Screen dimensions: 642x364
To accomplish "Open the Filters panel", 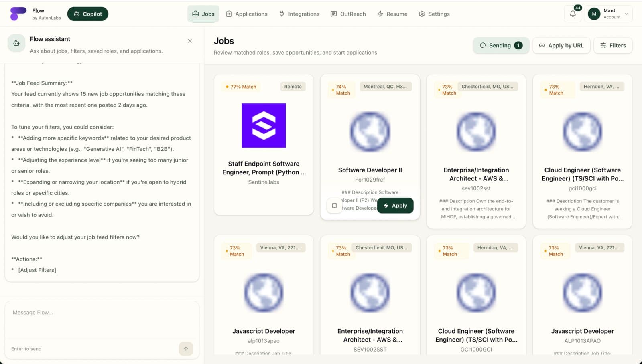I will 613,45.
